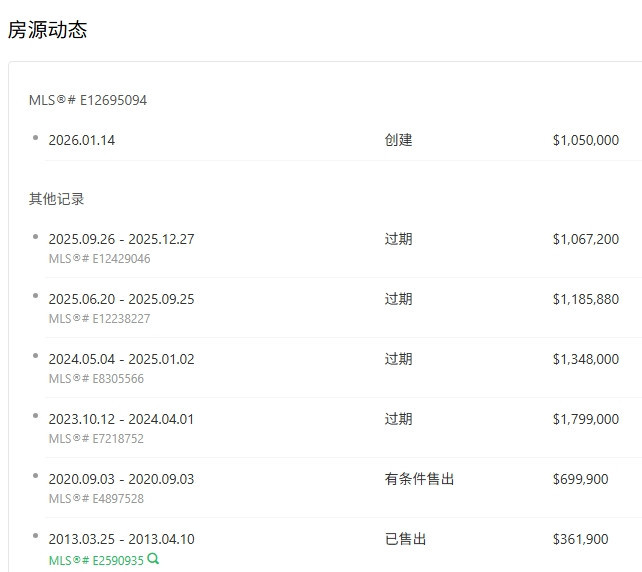
Task: Click the magnifier icon beside MLS E2590935
Action: 153,559
